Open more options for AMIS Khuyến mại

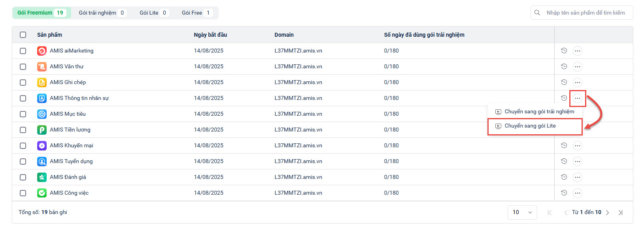pyautogui.click(x=578, y=146)
